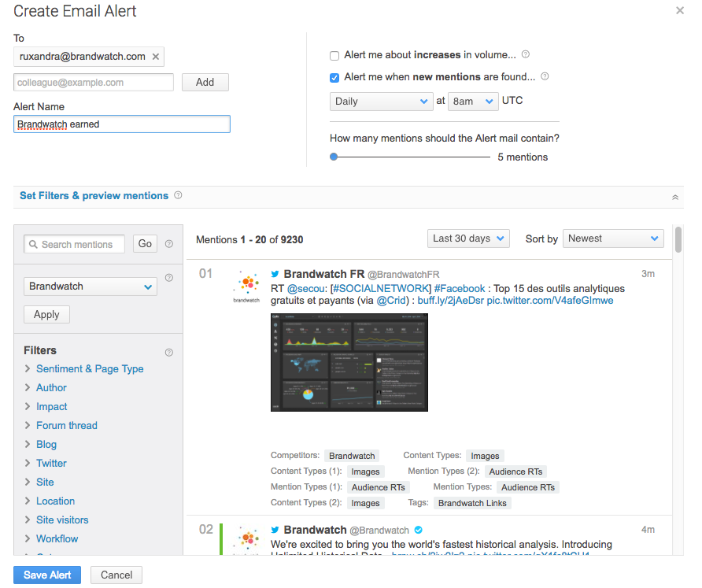
Task: Open the Last 30 days range dropdown
Action: pyautogui.click(x=468, y=238)
